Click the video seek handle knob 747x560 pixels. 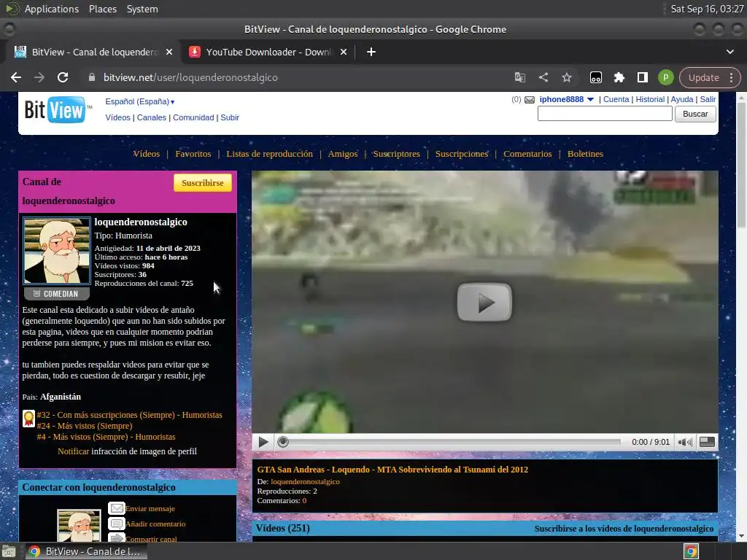[283, 442]
